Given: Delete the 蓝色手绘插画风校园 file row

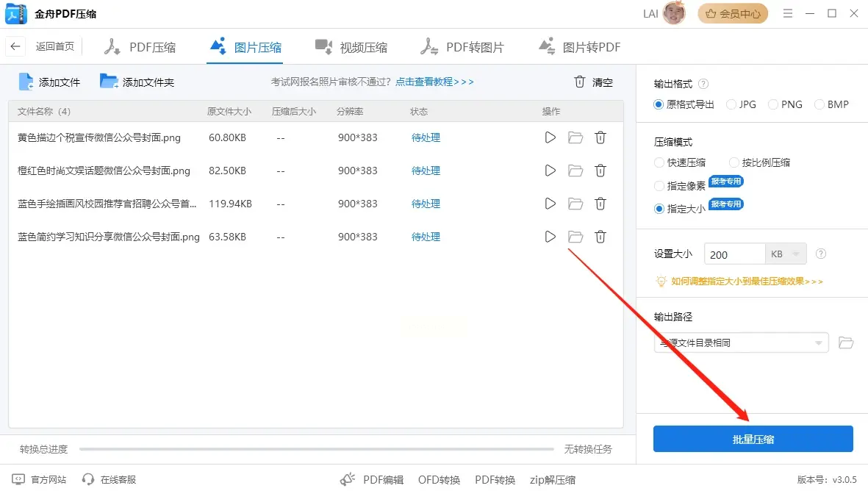Looking at the screenshot, I should pos(600,204).
